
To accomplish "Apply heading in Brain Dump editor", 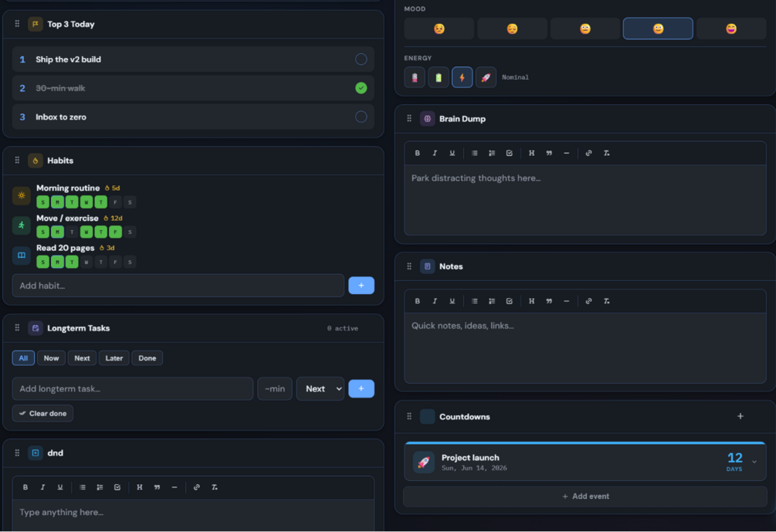I will click(531, 153).
